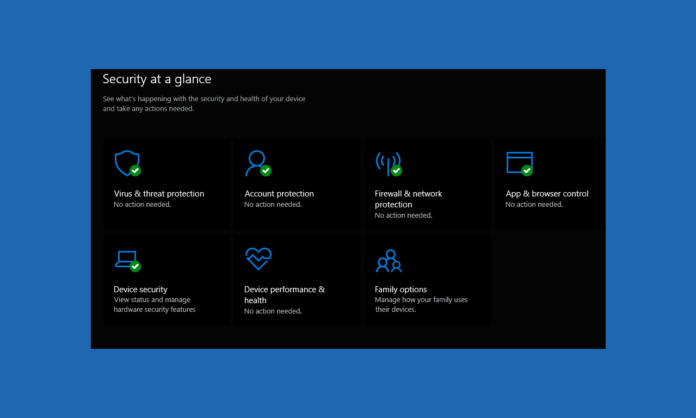Click the App & browser control window icon
The width and height of the screenshot is (696, 418).
click(x=518, y=162)
